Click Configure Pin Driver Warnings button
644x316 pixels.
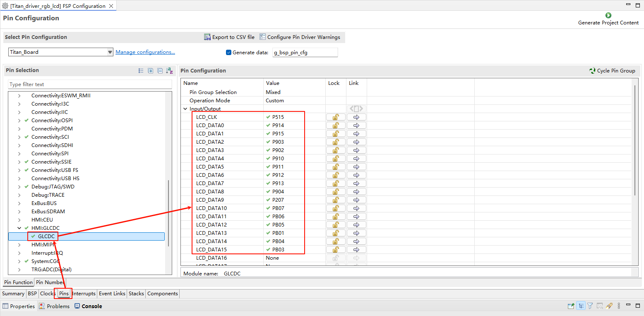click(x=300, y=37)
